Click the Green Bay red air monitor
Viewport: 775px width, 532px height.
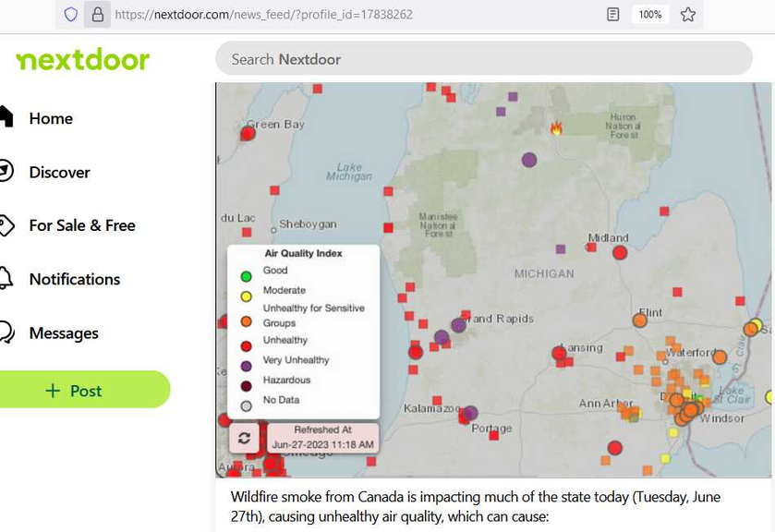pos(248,134)
